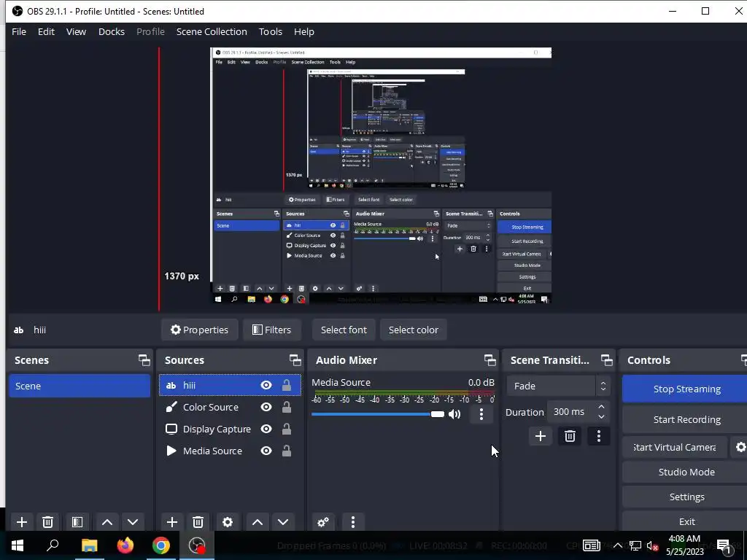
Task: Undock the Sources panel
Action: coord(295,360)
